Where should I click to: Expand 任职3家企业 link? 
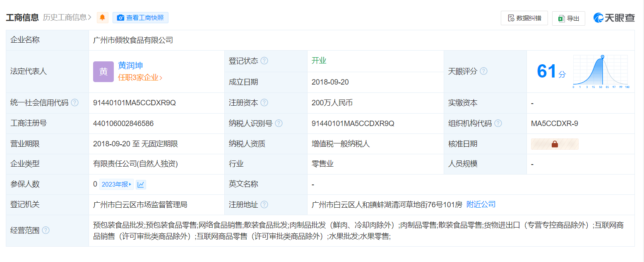click(140, 78)
